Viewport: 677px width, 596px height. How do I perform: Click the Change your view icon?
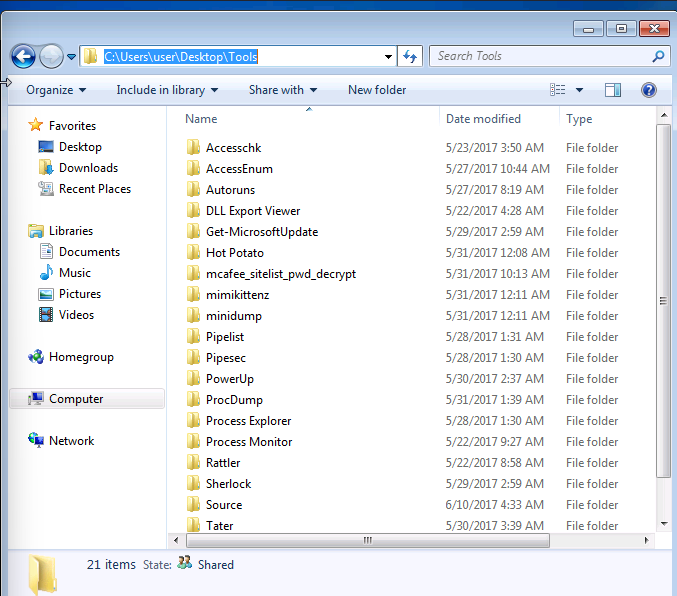click(557, 90)
